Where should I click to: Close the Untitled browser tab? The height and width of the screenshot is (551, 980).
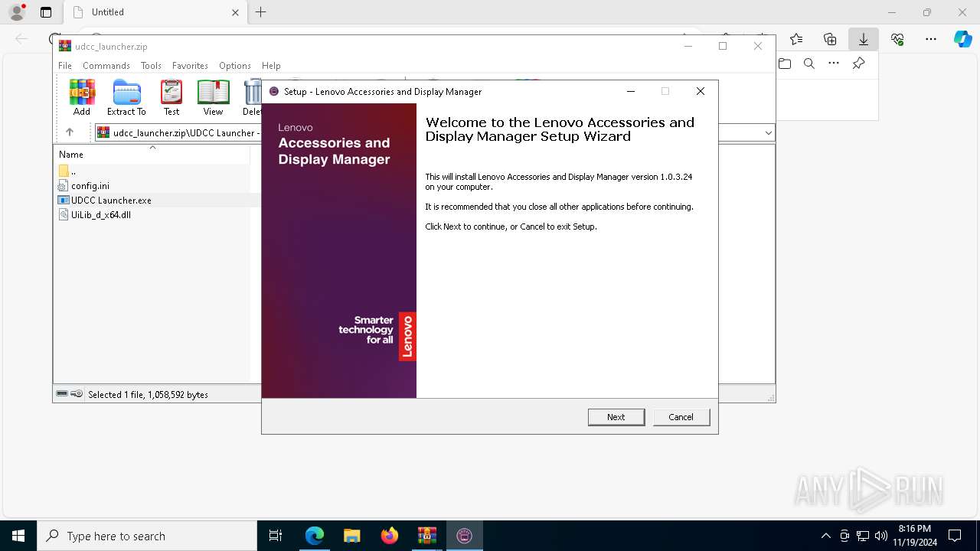[x=235, y=12]
